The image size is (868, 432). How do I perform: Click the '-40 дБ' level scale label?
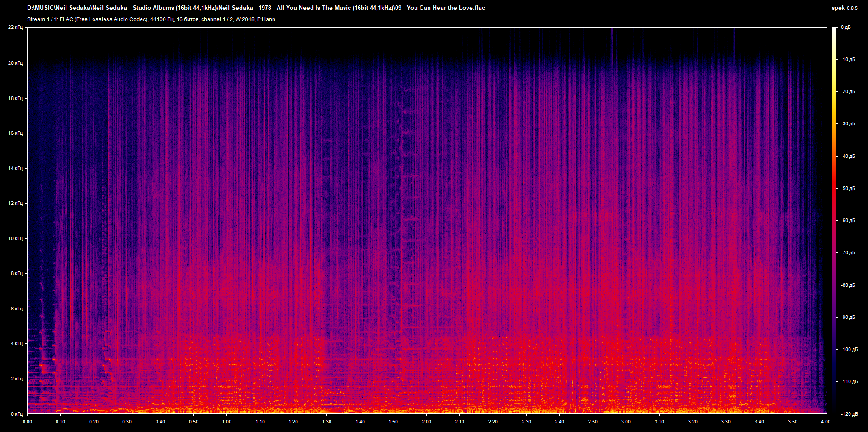848,157
